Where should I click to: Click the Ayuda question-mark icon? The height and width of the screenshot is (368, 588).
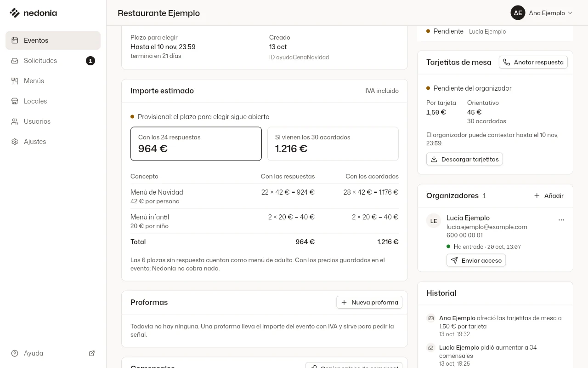tap(15, 353)
